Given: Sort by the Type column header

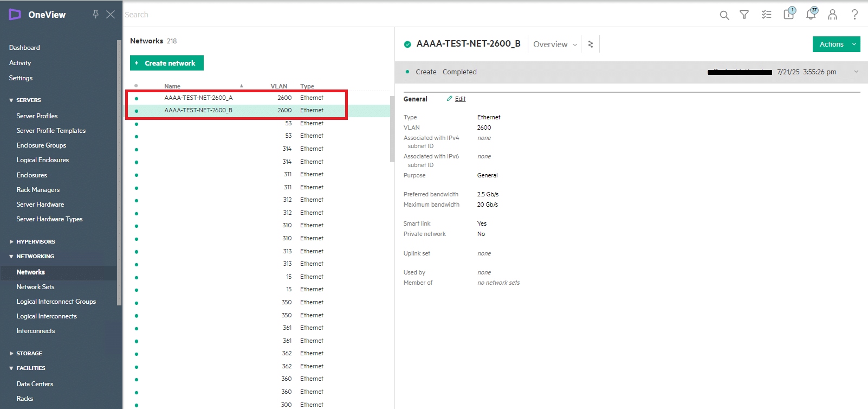Looking at the screenshot, I should click(307, 86).
